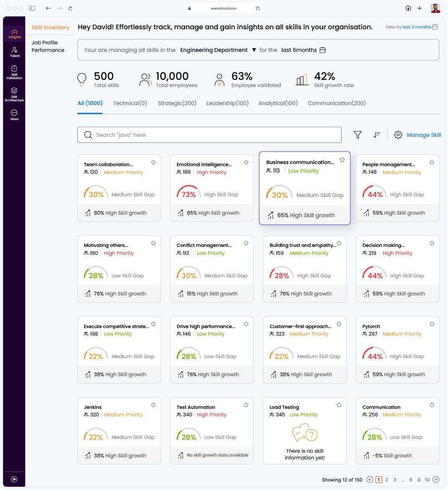Star the Jenkins skill card

(153, 405)
